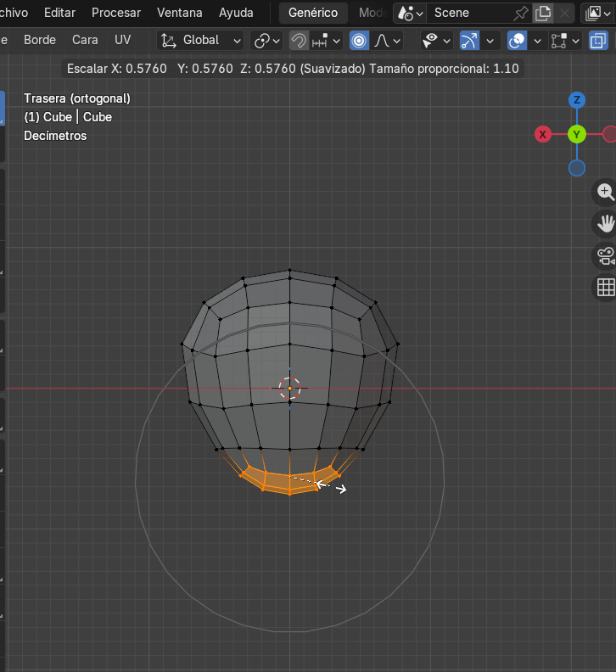
Task: Select the Genérico workspace tab
Action: tap(312, 13)
